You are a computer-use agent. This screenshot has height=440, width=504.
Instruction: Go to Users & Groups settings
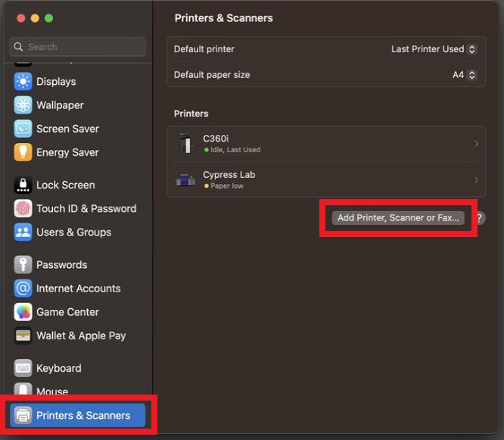tap(73, 232)
